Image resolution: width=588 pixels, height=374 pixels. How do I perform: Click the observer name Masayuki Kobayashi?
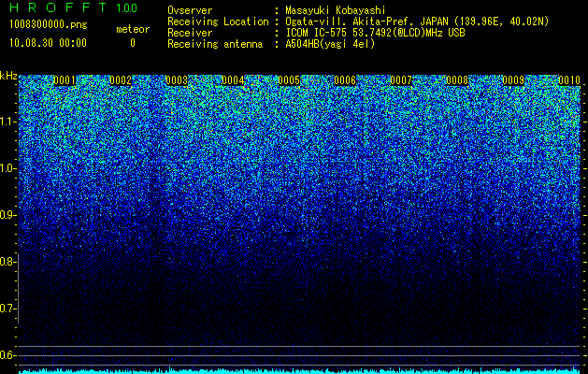(336, 10)
